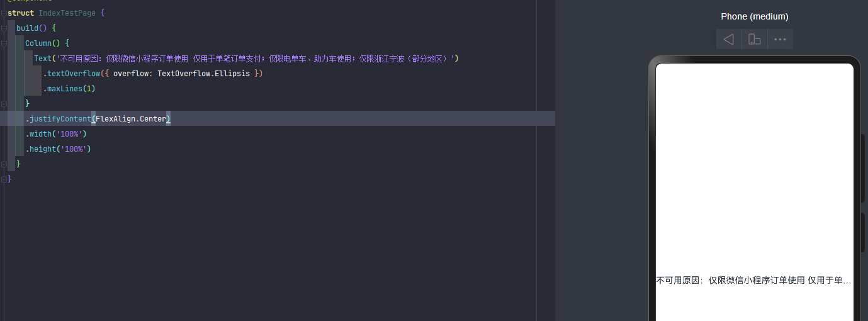Click the struct keyword in code

pos(21,13)
